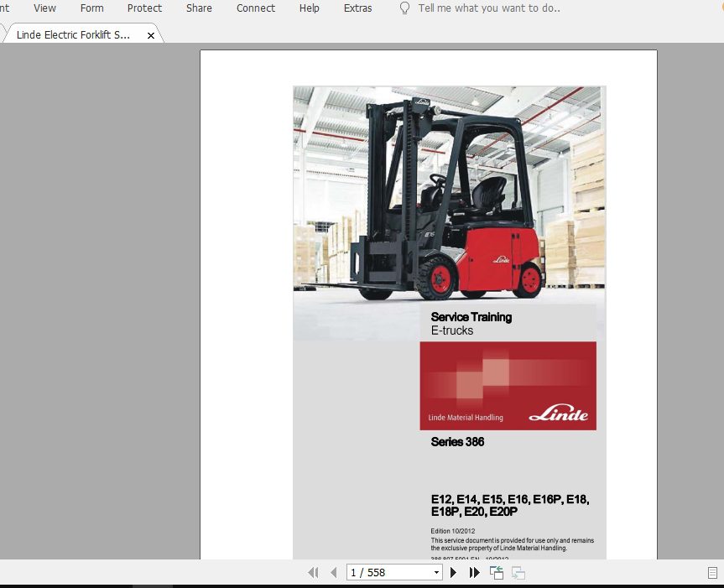Click the Linde logo on the red banner

pyautogui.click(x=559, y=413)
